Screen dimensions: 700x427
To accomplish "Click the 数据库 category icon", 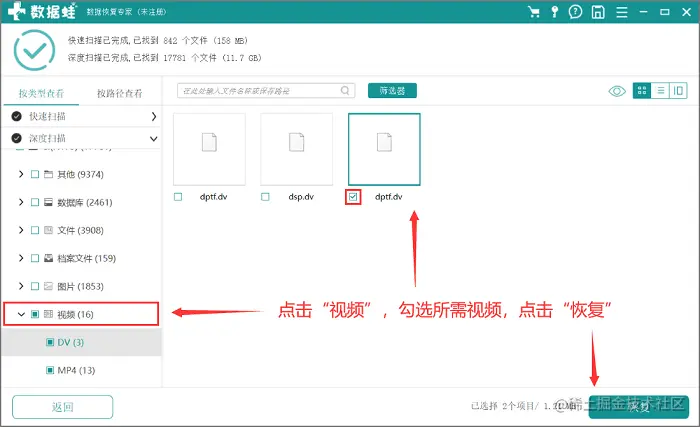I will [49, 202].
